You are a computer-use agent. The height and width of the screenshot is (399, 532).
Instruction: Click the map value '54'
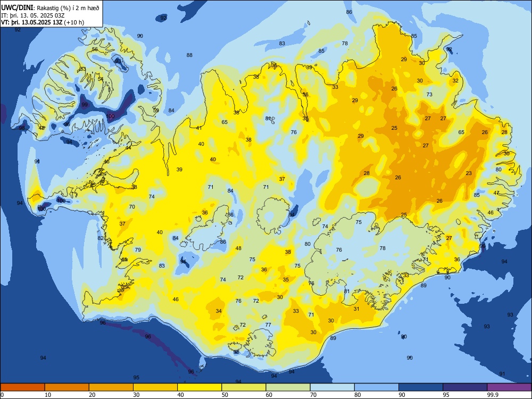click(101, 79)
